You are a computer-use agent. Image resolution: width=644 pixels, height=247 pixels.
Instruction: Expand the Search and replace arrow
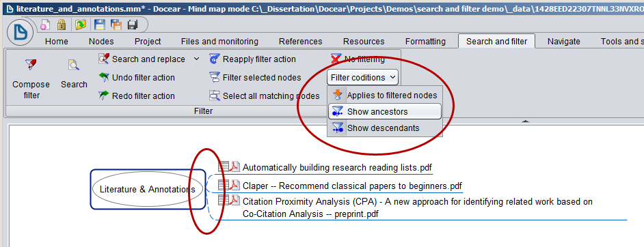click(196, 59)
